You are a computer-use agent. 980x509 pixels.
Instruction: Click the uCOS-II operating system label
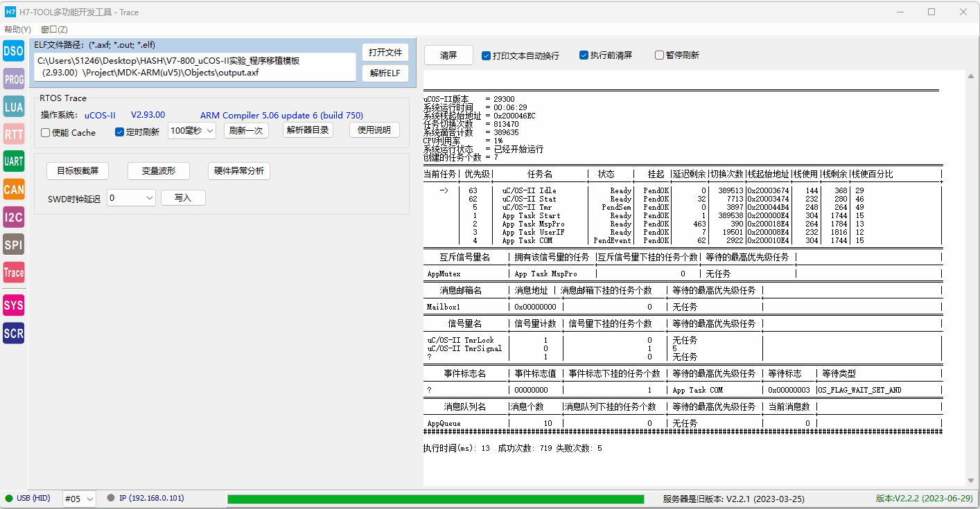tap(100, 116)
